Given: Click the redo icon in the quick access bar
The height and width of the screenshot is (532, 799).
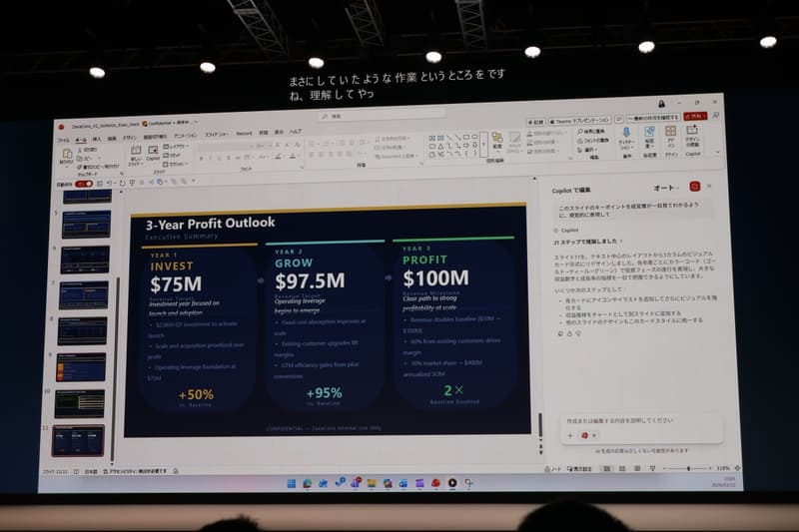Looking at the screenshot, I should click(122, 183).
